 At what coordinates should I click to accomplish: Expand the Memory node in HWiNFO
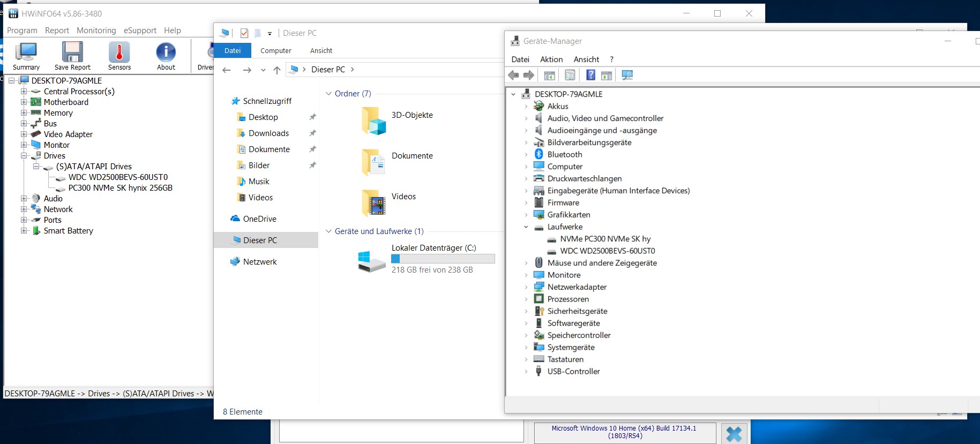(x=24, y=112)
